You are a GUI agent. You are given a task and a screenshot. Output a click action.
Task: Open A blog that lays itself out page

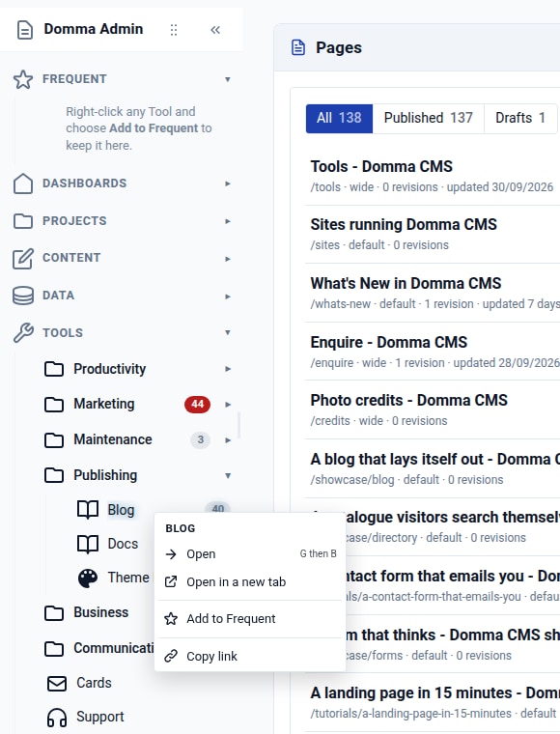coord(435,460)
